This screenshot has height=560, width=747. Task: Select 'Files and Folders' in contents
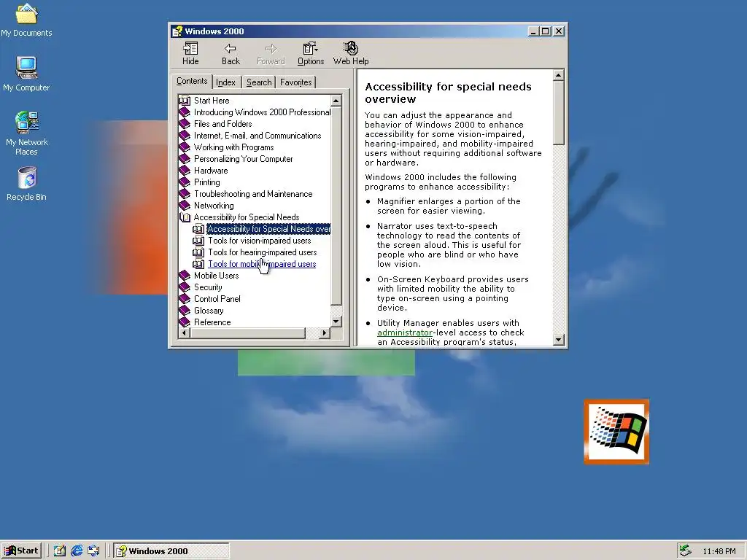tap(223, 124)
